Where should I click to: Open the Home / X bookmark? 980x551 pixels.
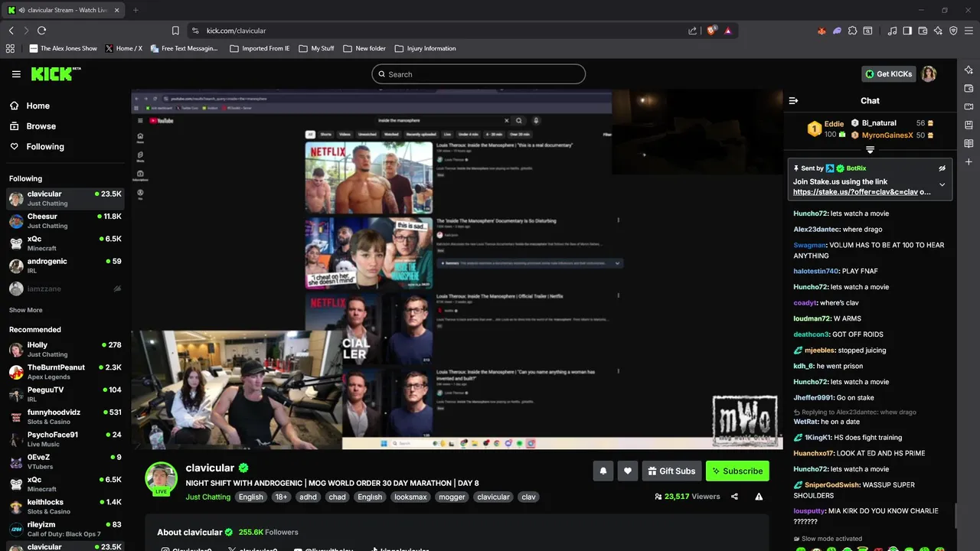[123, 48]
